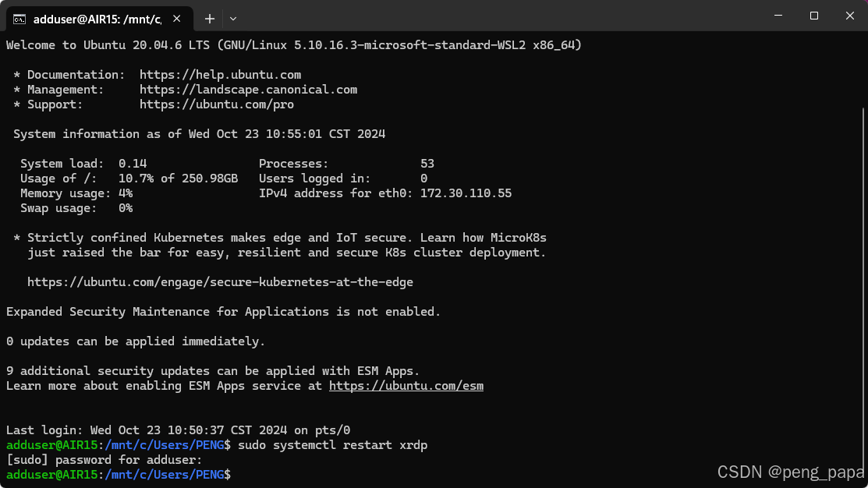Click the 'Users logged in: 0' entry

tap(343, 179)
